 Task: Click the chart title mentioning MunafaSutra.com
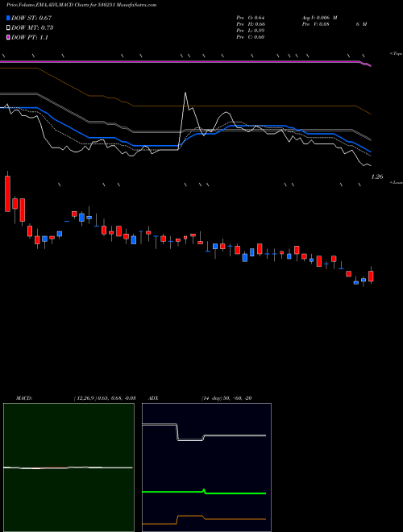[x=81, y=5]
